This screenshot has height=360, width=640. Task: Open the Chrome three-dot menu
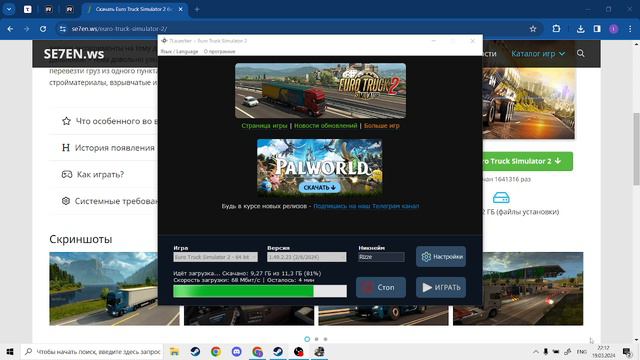coord(630,29)
